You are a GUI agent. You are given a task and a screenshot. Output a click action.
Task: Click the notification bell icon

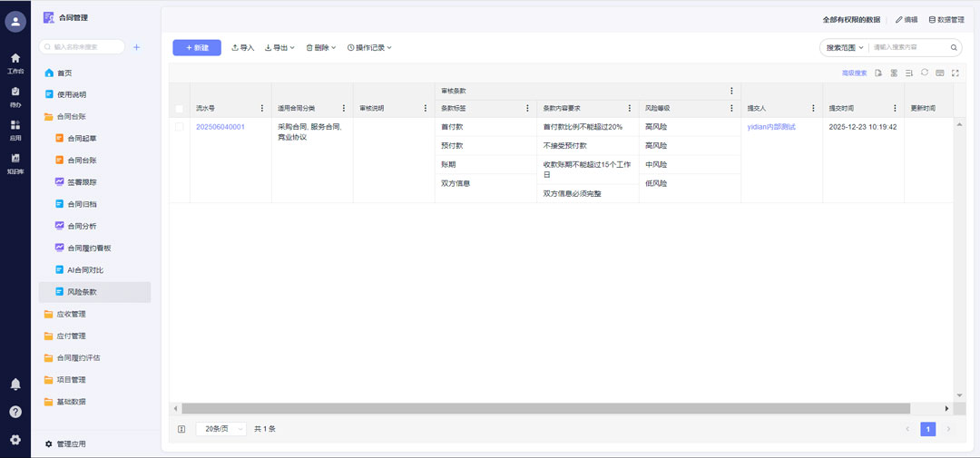point(15,385)
